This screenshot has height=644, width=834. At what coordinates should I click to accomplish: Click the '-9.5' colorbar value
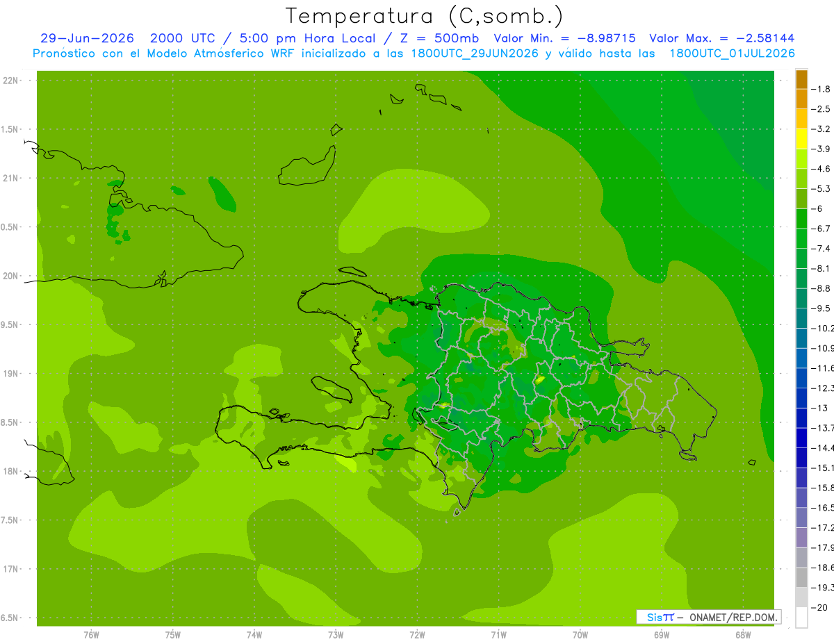821,308
